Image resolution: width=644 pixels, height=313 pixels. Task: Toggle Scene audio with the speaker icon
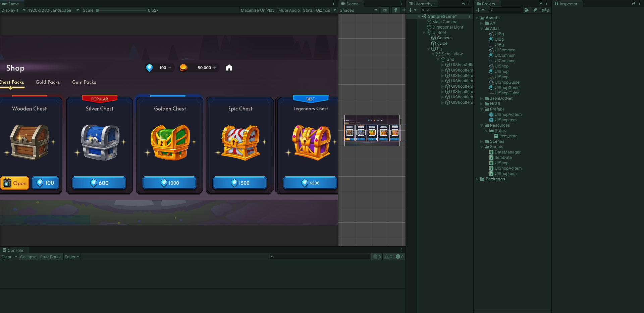point(404,10)
